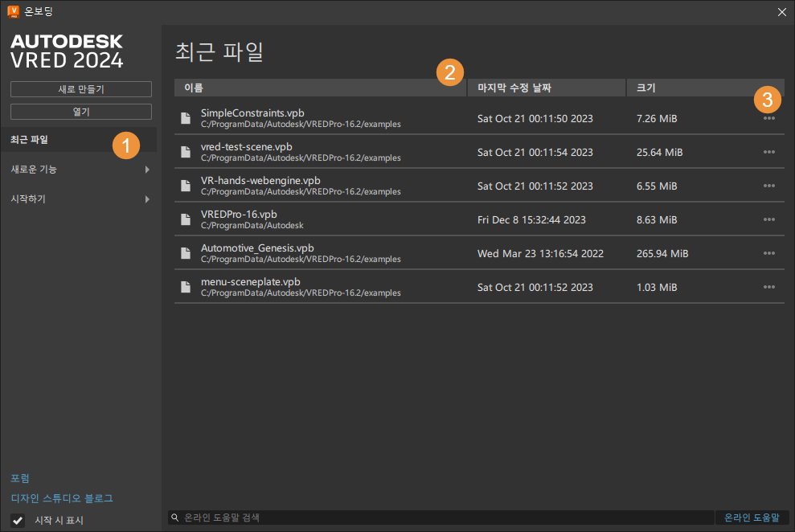This screenshot has height=532, width=795.
Task: Uncheck the 시작 시 표시 checkbox
Action: 18,520
